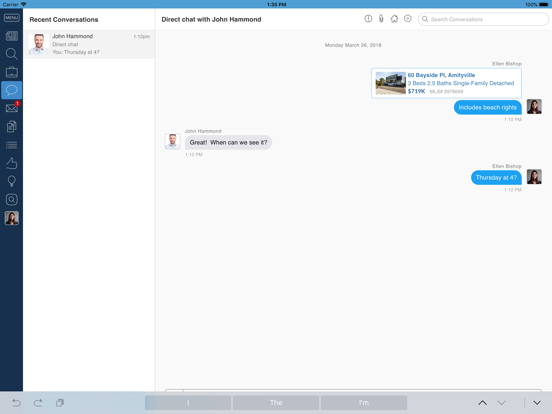Viewport: 552px width, 414px height.
Task: Click the info icon in chat header
Action: (368, 19)
